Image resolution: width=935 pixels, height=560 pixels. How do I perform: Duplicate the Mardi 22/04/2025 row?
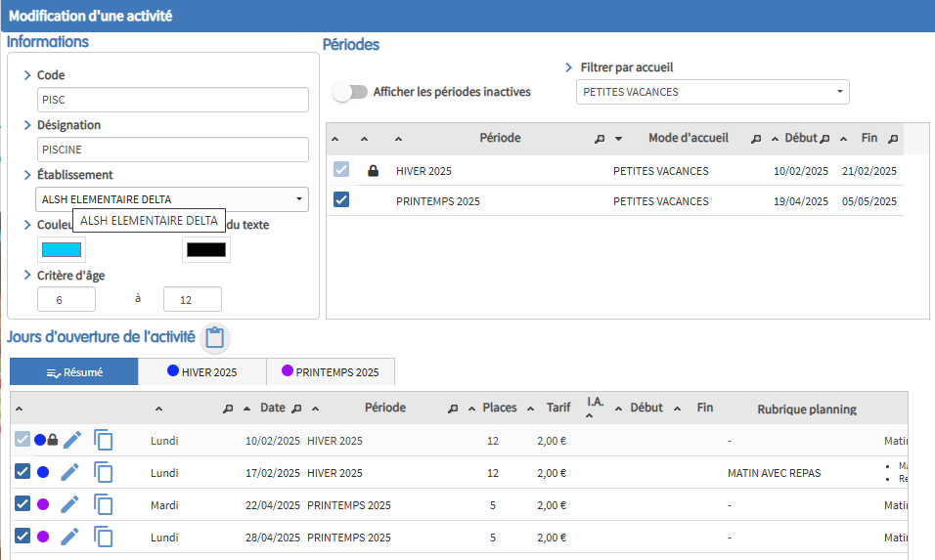[103, 504]
